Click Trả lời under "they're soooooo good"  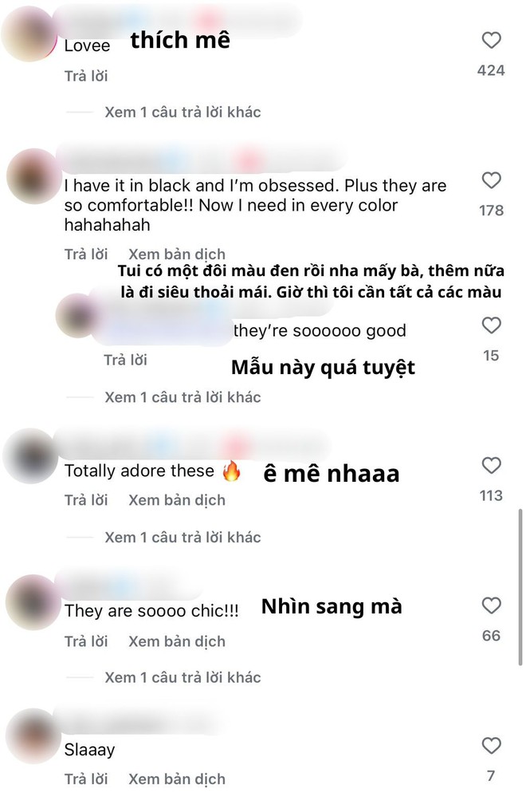pyautogui.click(x=125, y=360)
